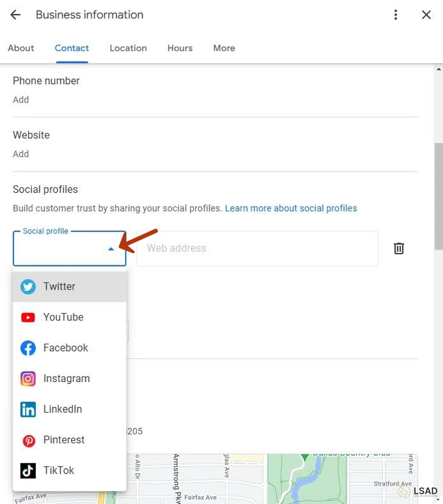Select Instagram from the dropdown options
443x504 pixels.
[70, 379]
